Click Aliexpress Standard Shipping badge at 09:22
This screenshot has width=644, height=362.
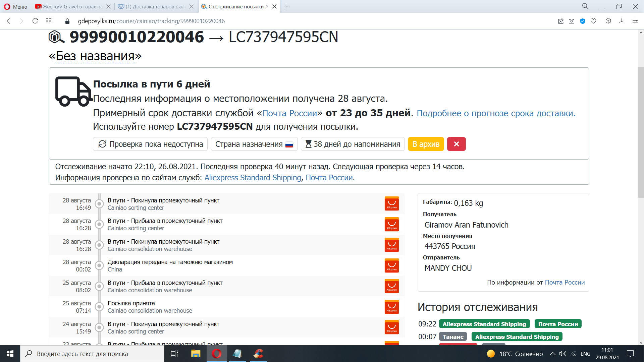tap(484, 324)
